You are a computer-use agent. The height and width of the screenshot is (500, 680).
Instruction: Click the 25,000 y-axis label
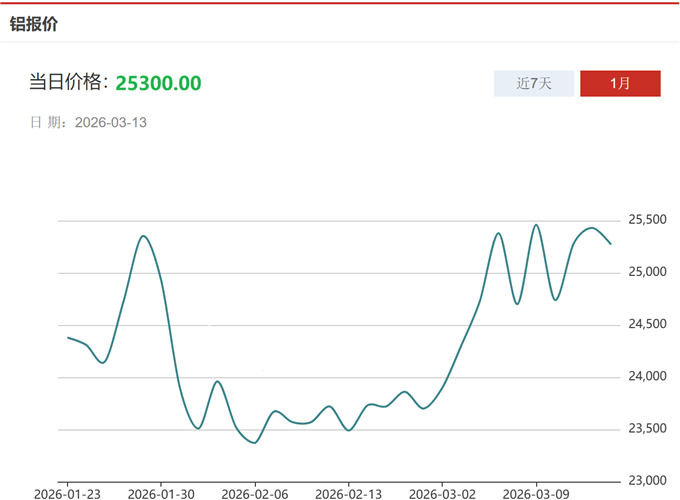[647, 272]
